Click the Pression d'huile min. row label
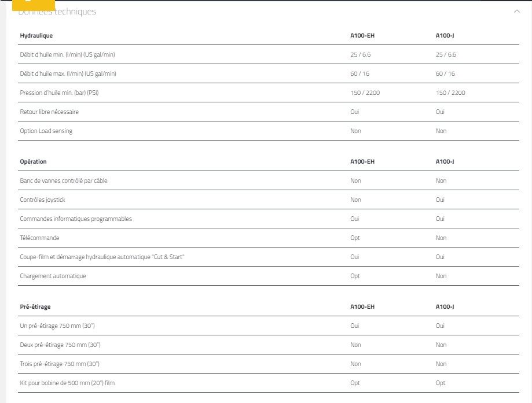This screenshot has height=403, width=532. pyautogui.click(x=64, y=93)
